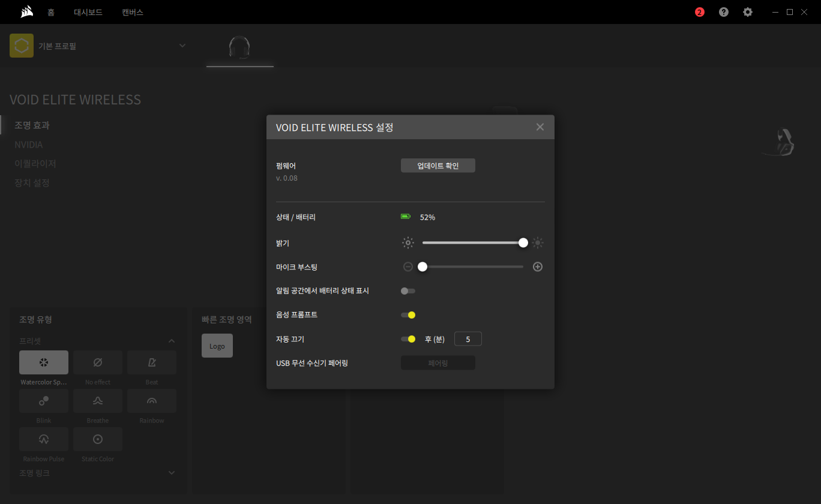
Task: Minimize the iCUE window
Action: coord(776,12)
